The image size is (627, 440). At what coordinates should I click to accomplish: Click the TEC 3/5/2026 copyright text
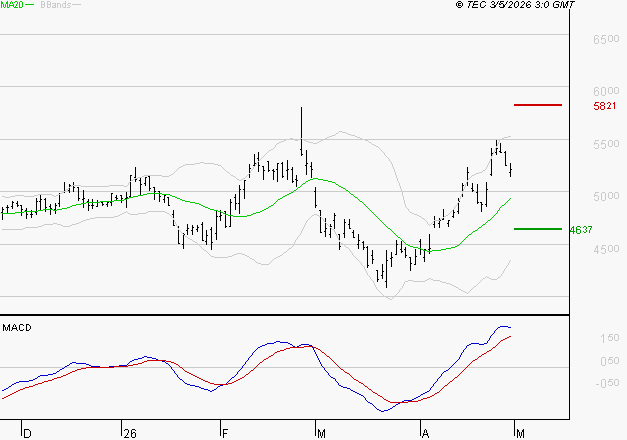point(515,5)
